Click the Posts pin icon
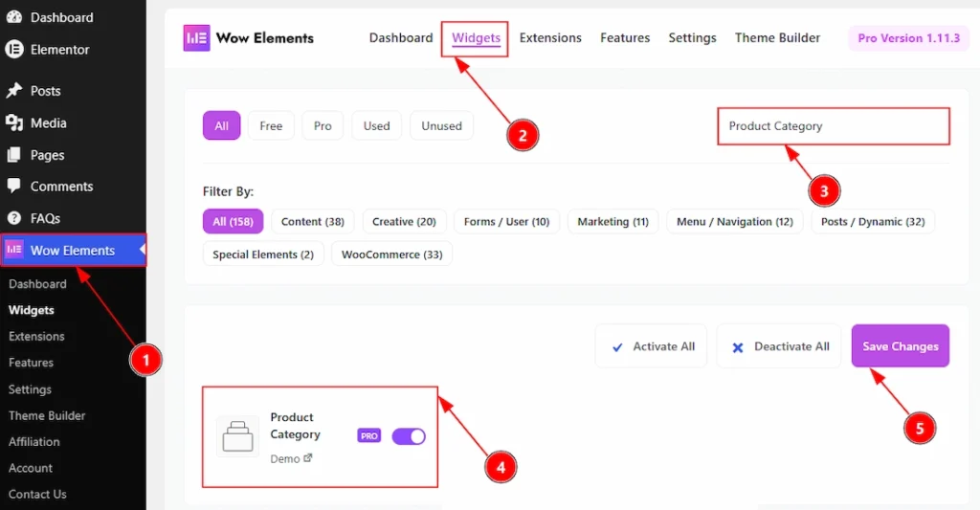The height and width of the screenshot is (510, 980). 14,91
